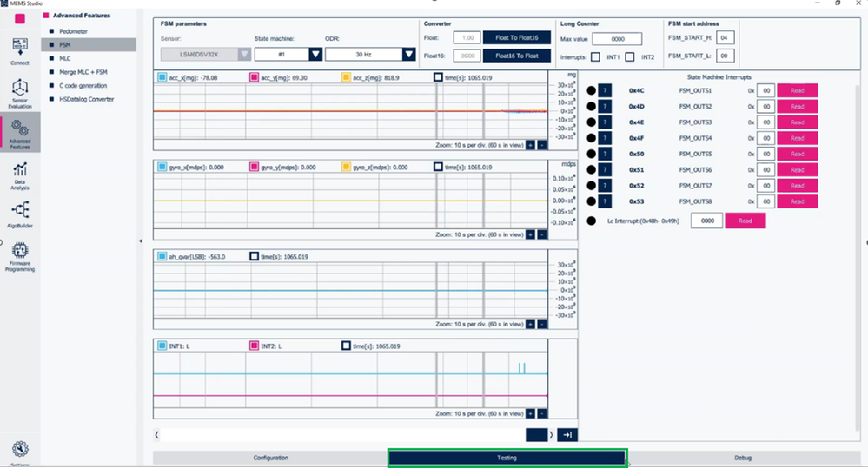Read the Lc Interrupt register
868x468 pixels.
[x=745, y=221]
